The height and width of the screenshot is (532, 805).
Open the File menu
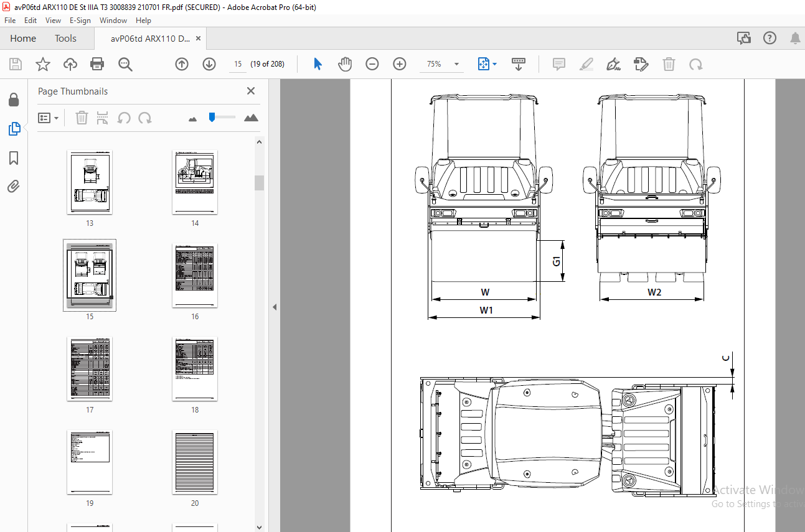click(x=10, y=21)
